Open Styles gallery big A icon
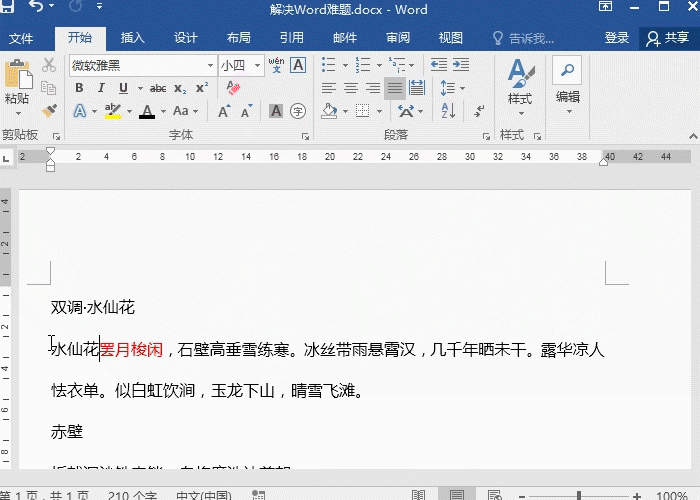The width and height of the screenshot is (700, 500). tap(521, 73)
